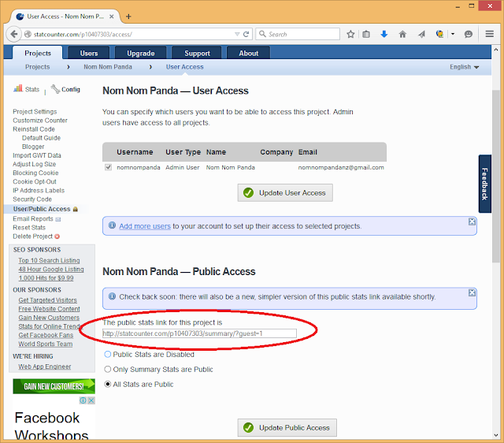Viewport: 504px width, 443px height.
Task: Click the Gain New Customers banner
Action: coord(54,386)
